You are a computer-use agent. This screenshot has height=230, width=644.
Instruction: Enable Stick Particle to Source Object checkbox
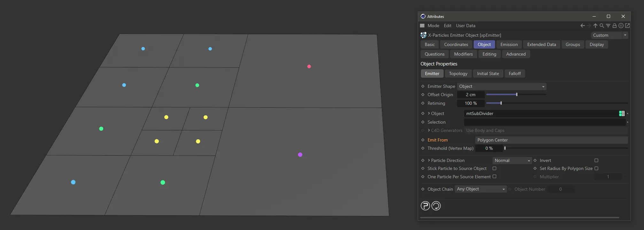coord(494,168)
